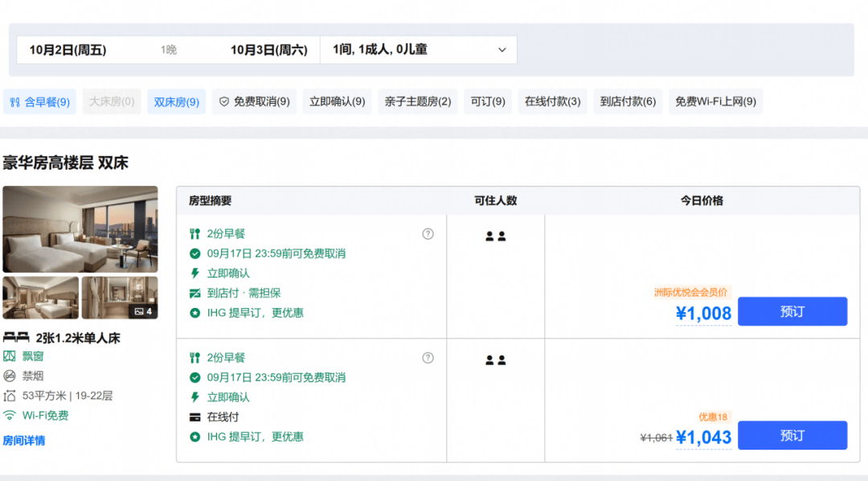Click the 大床房(0) filter
Viewport: 868px width, 481px height.
tap(112, 102)
